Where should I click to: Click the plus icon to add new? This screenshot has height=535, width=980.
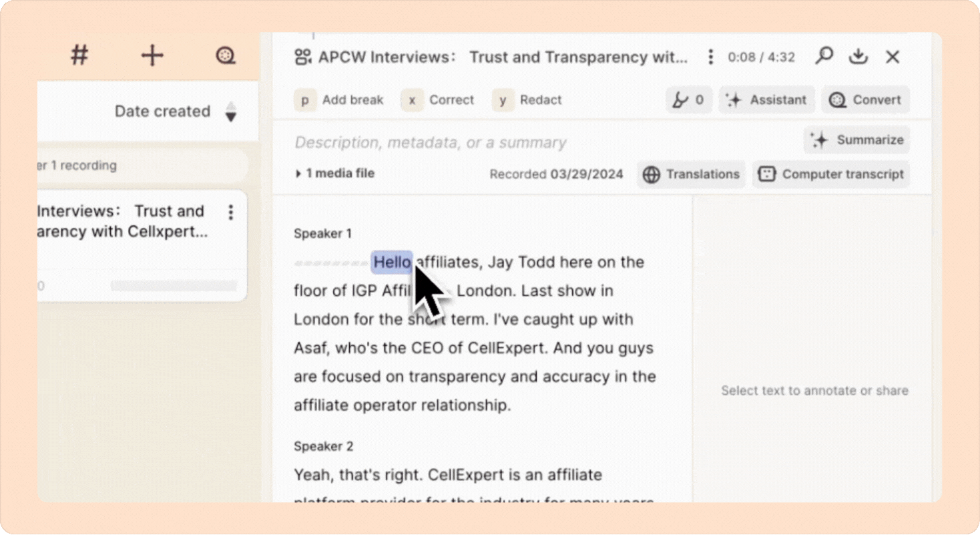coord(152,55)
